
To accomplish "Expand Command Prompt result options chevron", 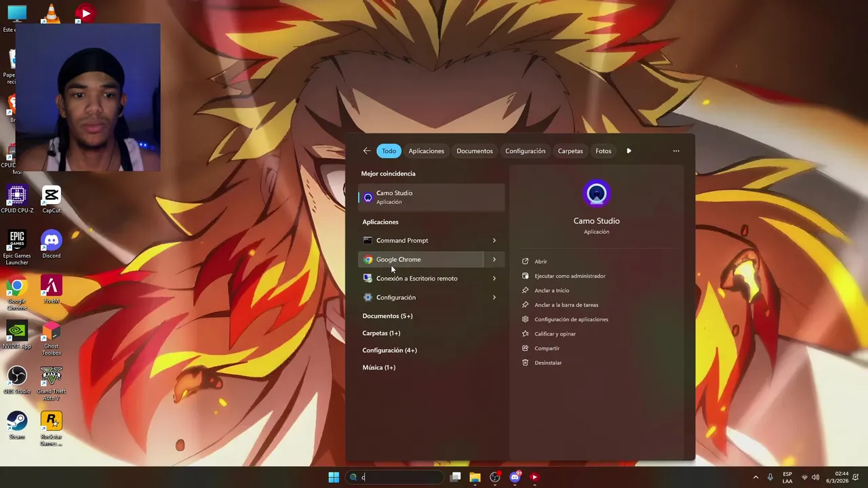I will click(x=494, y=241).
